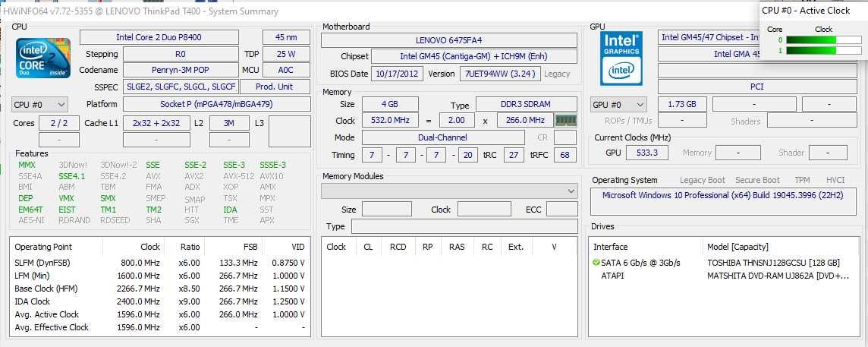Click the tRFC 68 timing value
Viewport: 868px width, 347px height.
565,155
